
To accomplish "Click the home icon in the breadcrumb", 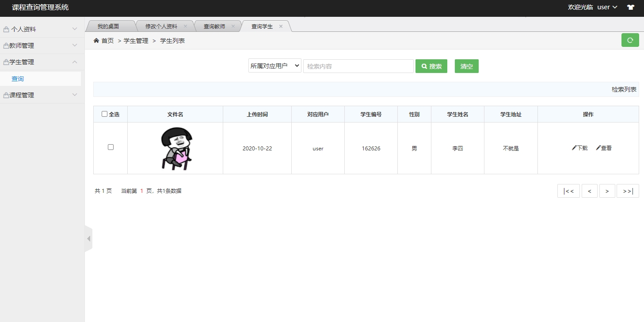I will (95, 40).
